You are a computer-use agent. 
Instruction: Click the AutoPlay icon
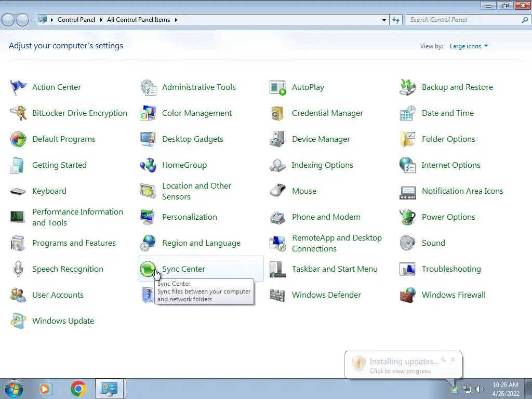point(277,87)
